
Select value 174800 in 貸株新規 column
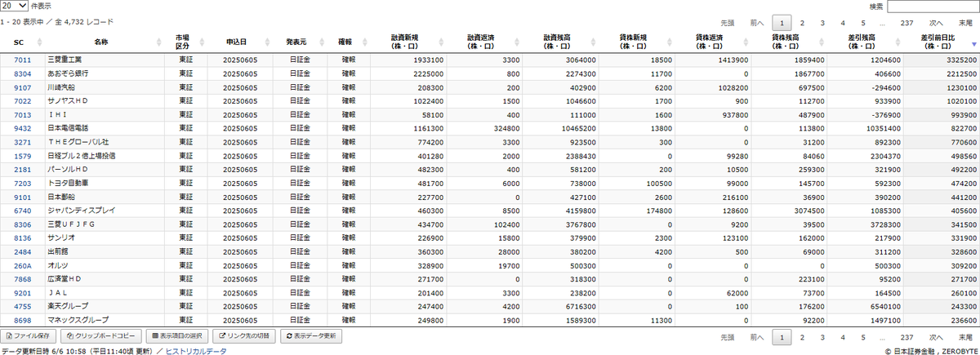[x=658, y=210]
